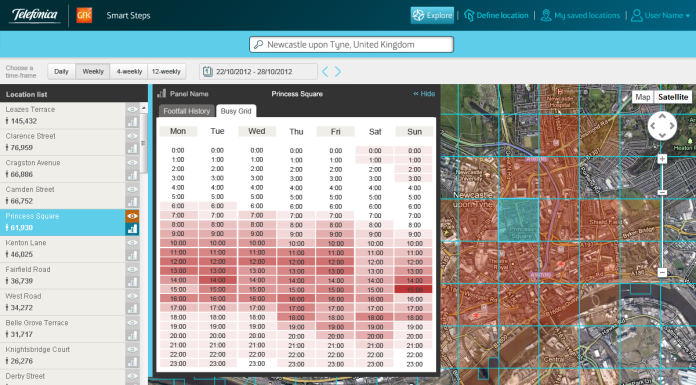Click the GfK orange logo
Viewport: 696px width, 385px height.
pos(84,15)
